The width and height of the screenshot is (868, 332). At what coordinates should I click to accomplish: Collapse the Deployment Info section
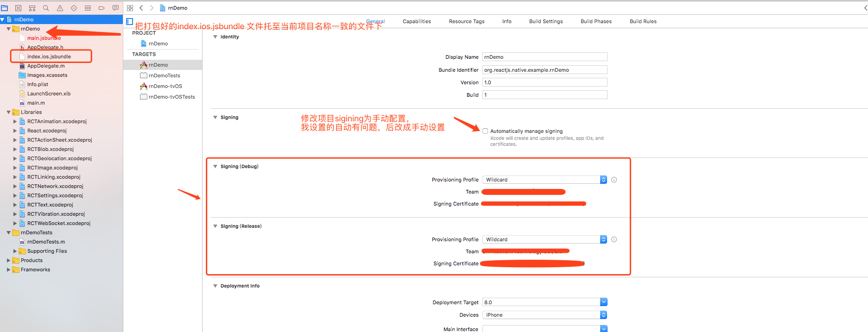tap(215, 286)
